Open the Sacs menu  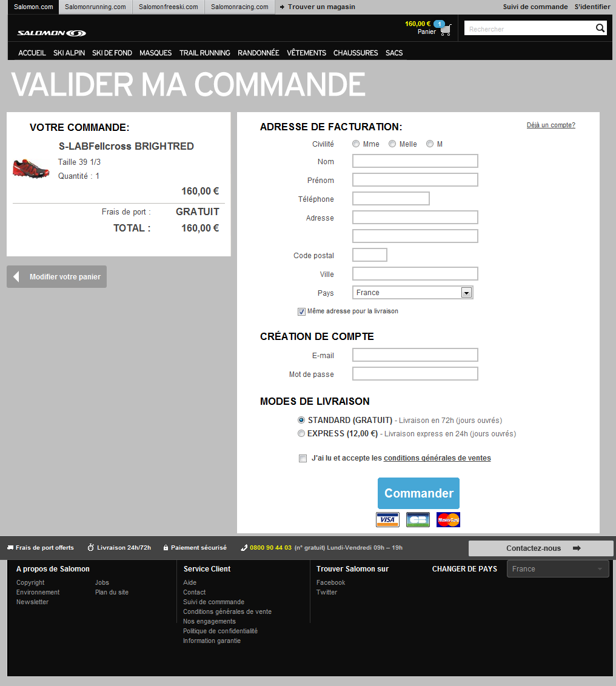394,53
